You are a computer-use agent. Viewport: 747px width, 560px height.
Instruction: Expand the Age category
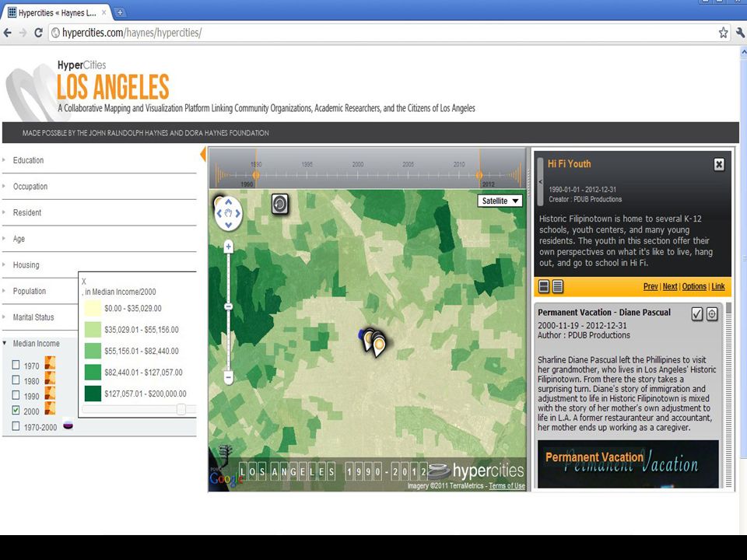click(x=19, y=239)
